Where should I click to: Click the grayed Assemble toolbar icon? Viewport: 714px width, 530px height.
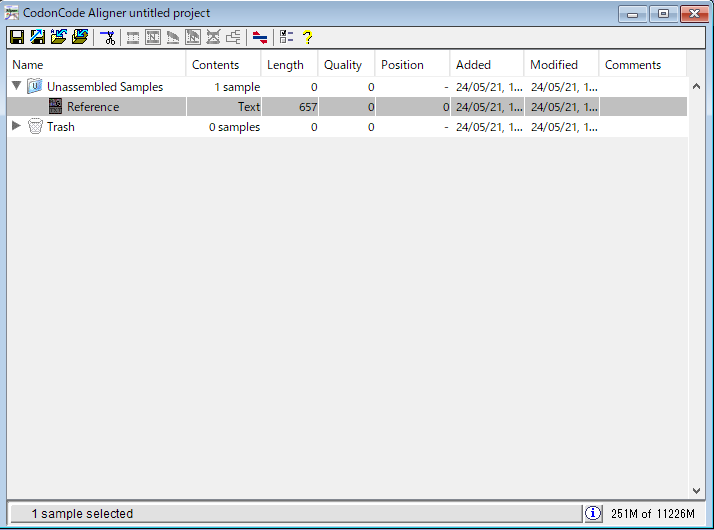point(133,37)
